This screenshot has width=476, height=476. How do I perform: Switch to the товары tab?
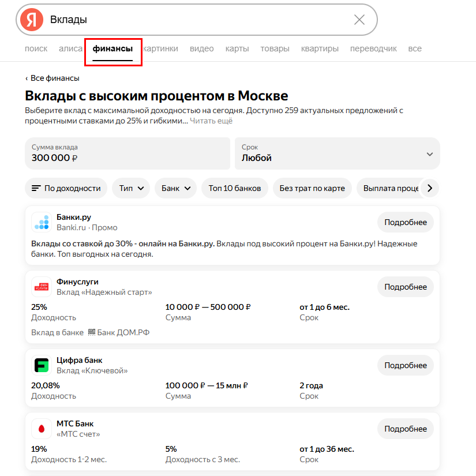click(x=275, y=48)
